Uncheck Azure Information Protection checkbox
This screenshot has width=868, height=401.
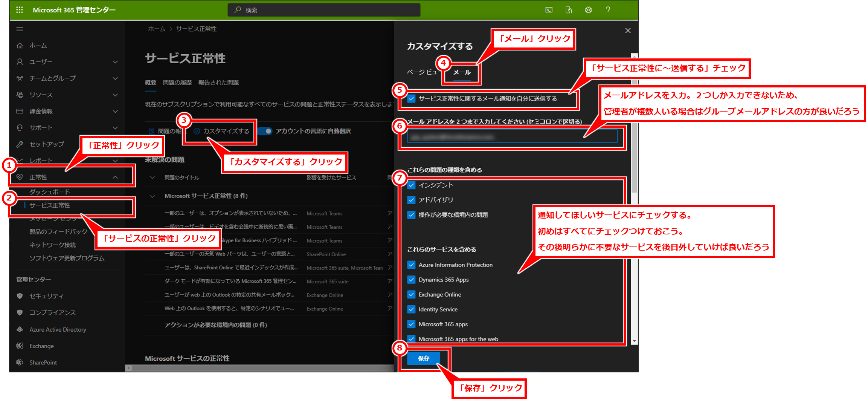pyautogui.click(x=412, y=265)
